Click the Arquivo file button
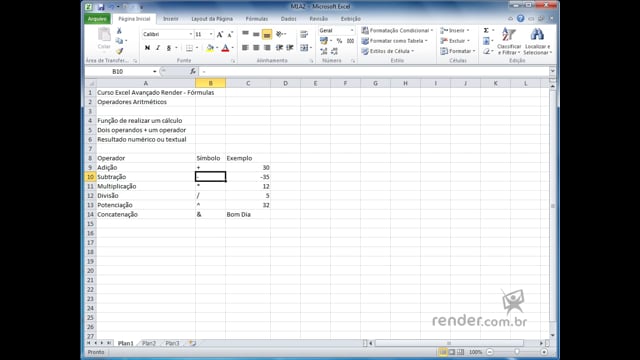 pyautogui.click(x=97, y=19)
